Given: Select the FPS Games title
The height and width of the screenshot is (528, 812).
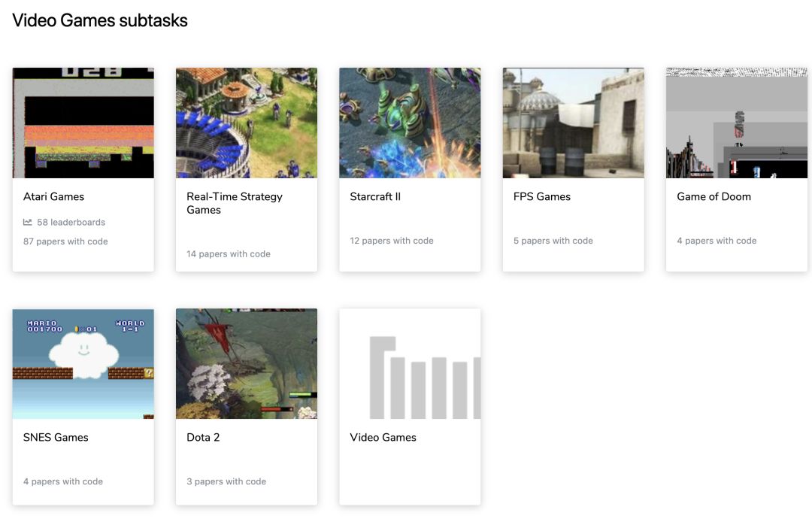Looking at the screenshot, I should point(541,196).
